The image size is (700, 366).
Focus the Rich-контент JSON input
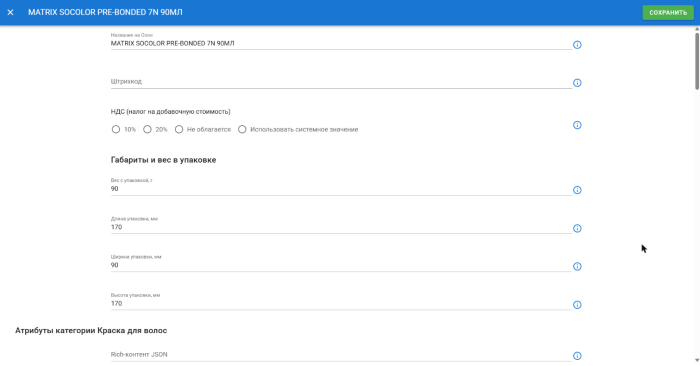pos(341,354)
